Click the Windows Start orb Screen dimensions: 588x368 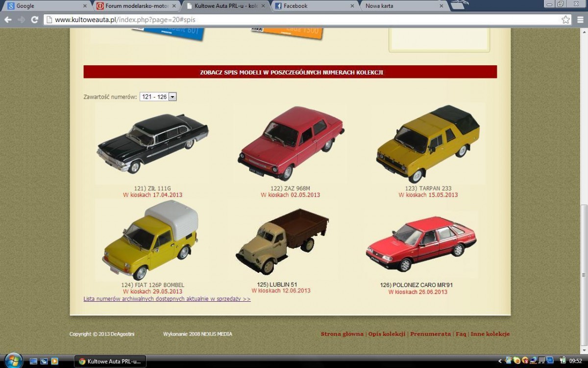point(13,361)
